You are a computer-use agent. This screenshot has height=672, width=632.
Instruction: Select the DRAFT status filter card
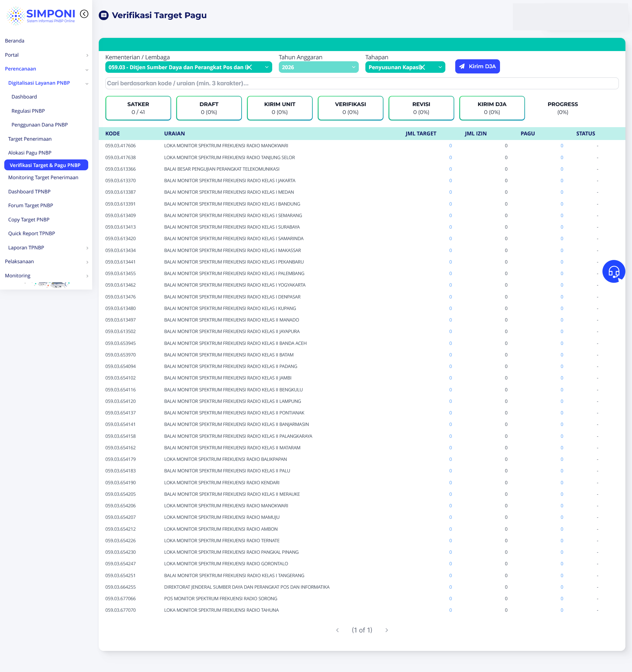[x=209, y=108]
